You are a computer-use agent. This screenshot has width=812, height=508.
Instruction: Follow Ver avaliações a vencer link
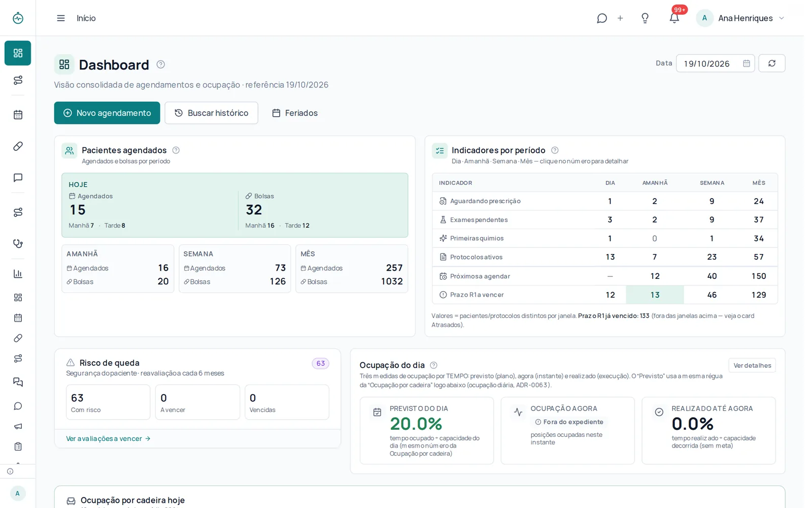coord(108,438)
